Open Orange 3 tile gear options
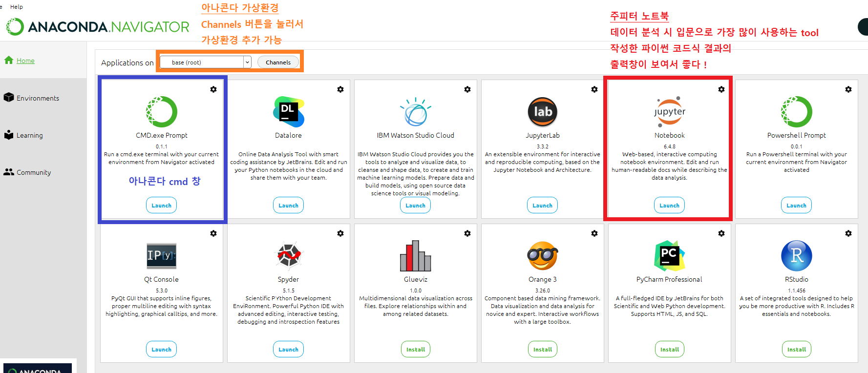The image size is (868, 373). 594,233
